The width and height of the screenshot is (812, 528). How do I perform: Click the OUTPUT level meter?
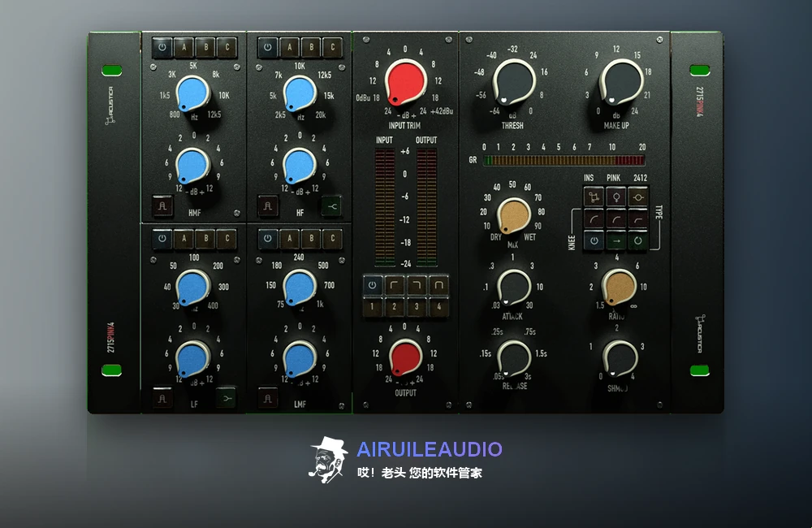pyautogui.click(x=427, y=207)
